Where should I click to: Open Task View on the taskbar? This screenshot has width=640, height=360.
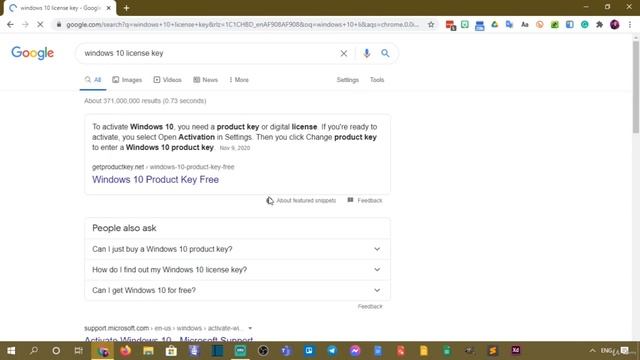coord(79,351)
